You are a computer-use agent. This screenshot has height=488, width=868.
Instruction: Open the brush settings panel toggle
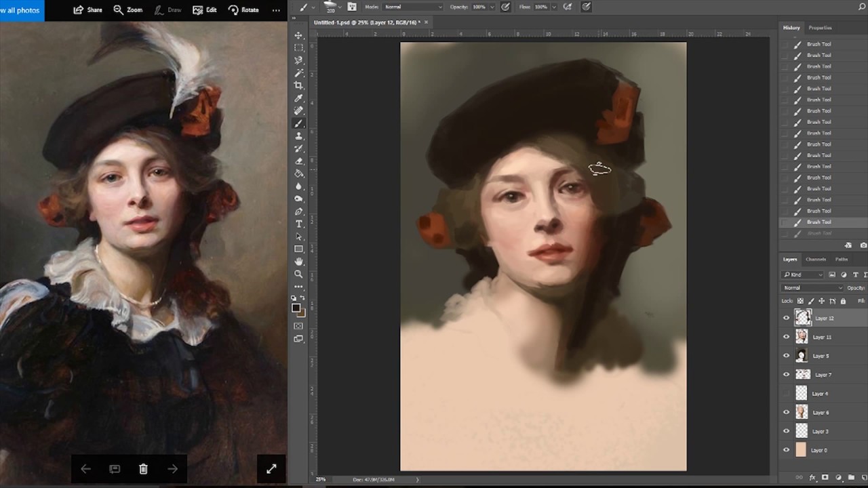[352, 7]
